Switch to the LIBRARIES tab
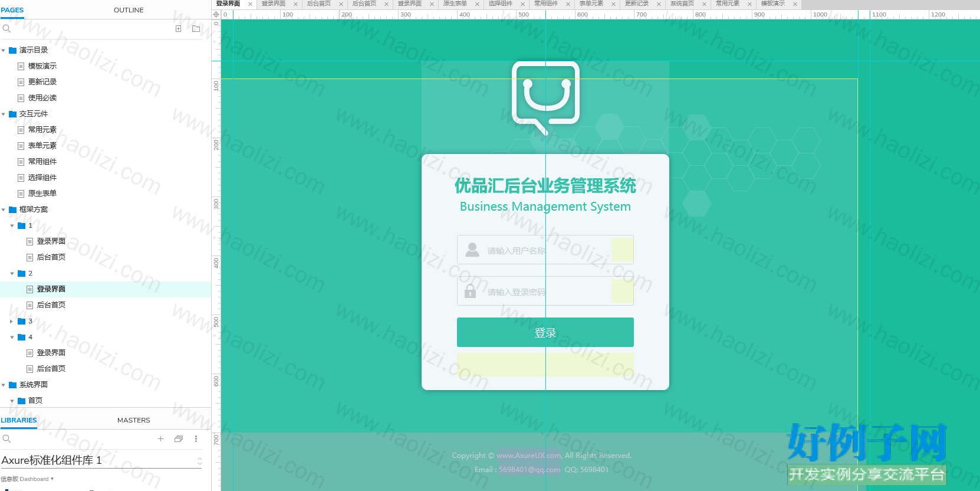Image resolution: width=980 pixels, height=491 pixels. click(x=19, y=420)
